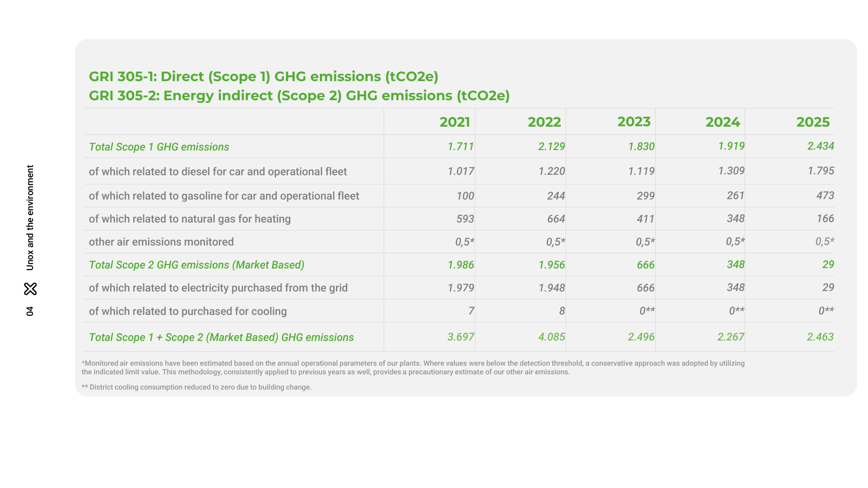Screen dimensions: 868x488
Task: Click the natural gas value 593 for 2021
Action: coord(465,219)
